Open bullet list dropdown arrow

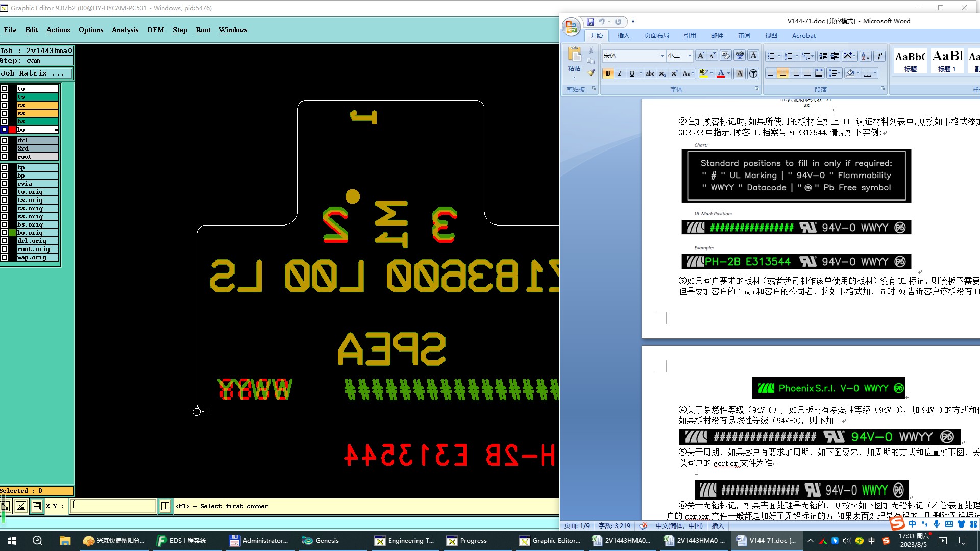tap(778, 56)
